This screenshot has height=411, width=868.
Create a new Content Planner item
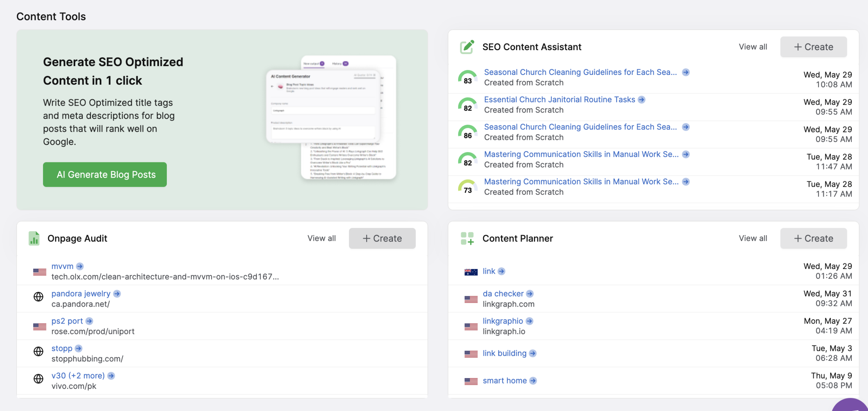[813, 238]
